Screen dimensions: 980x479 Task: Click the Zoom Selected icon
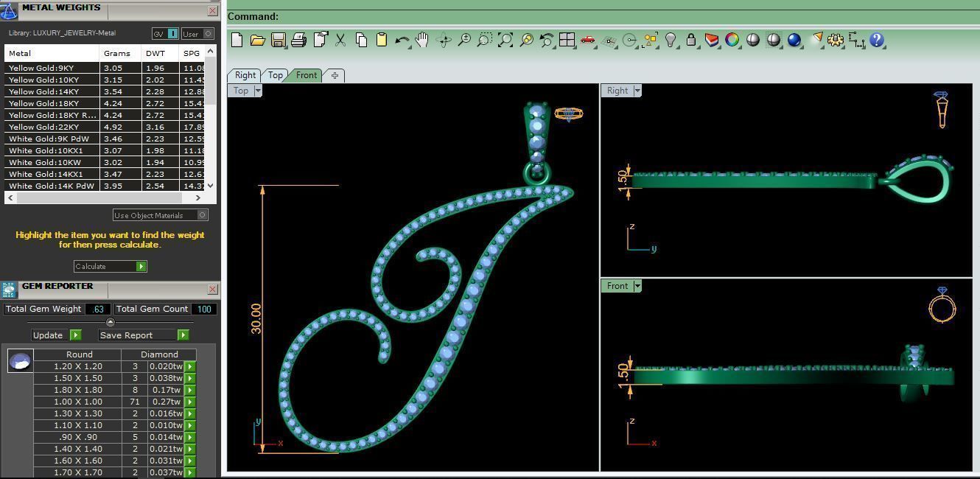pyautogui.click(x=526, y=40)
